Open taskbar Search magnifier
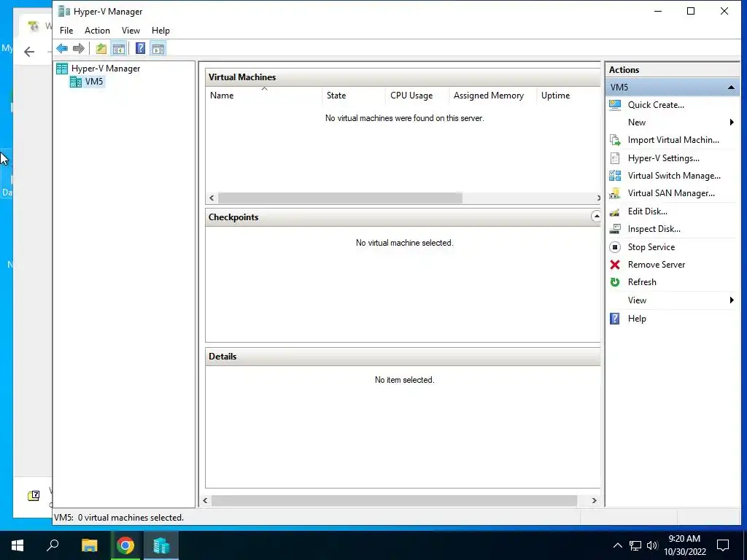Screen dimensions: 747x560 [53, 545]
